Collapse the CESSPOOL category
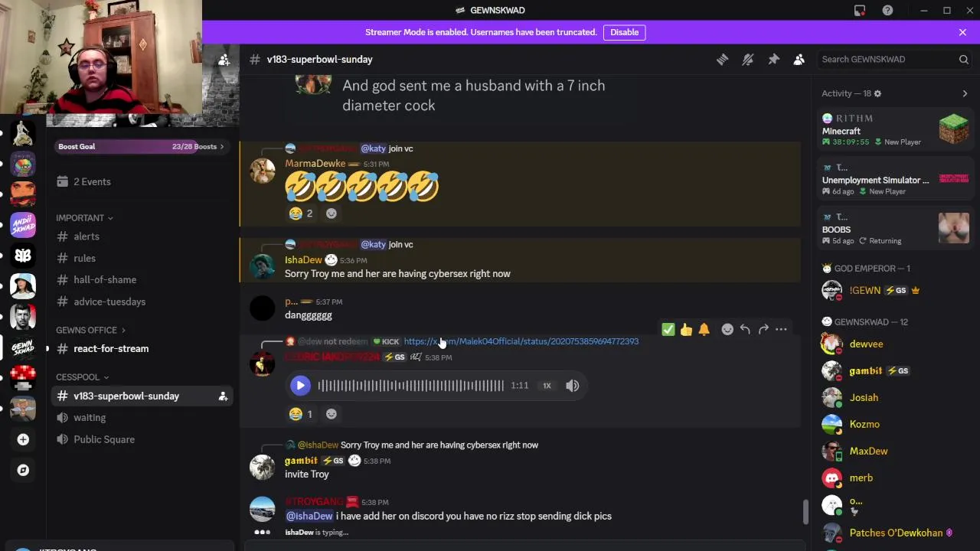The image size is (980, 551). 82,377
